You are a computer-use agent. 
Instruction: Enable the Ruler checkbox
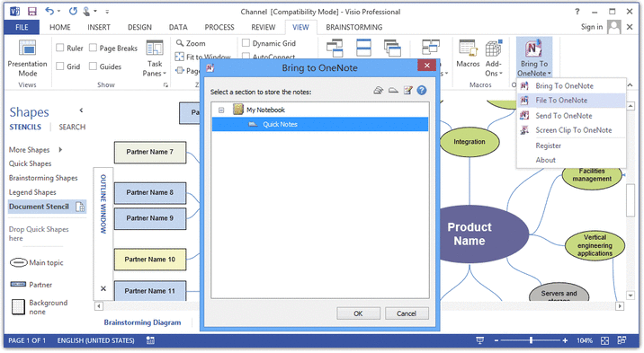point(60,48)
